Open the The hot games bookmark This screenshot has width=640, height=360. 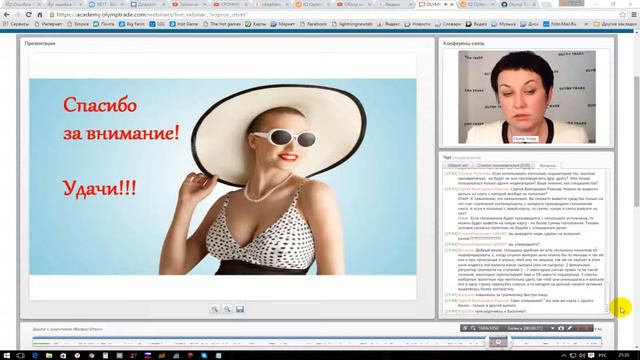[222, 24]
